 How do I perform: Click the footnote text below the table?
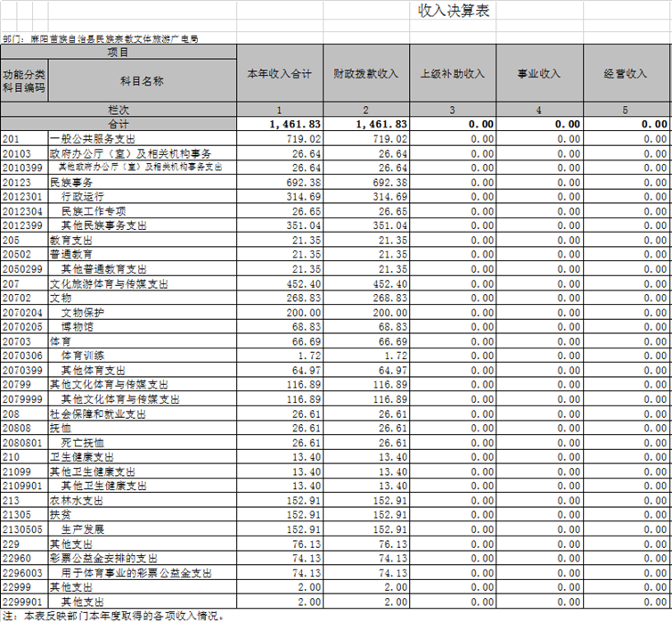coord(111,615)
